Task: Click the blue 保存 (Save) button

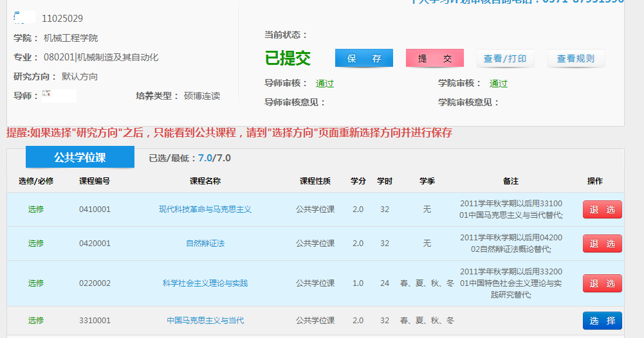Action: tap(364, 58)
